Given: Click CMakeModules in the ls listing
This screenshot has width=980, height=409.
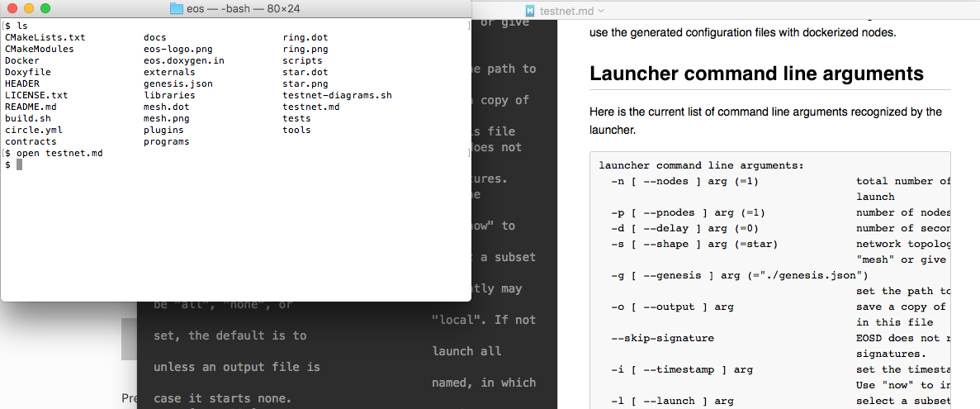Looking at the screenshot, I should tap(40, 49).
